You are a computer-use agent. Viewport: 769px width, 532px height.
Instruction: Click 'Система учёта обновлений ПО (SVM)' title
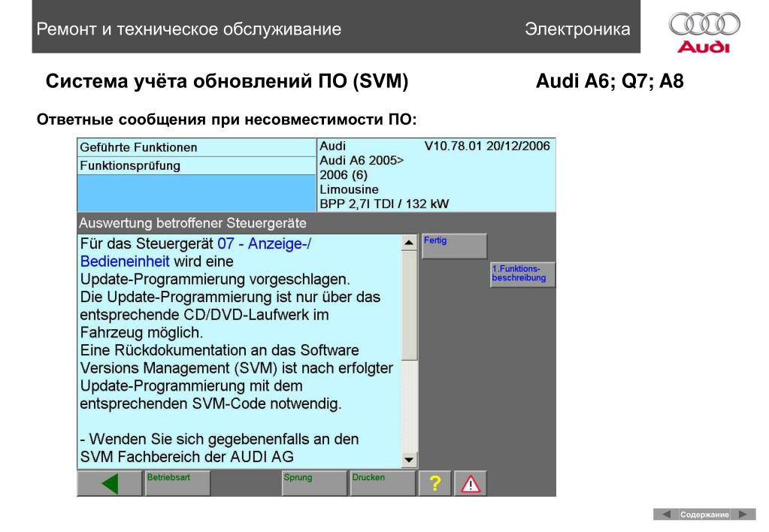click(227, 81)
